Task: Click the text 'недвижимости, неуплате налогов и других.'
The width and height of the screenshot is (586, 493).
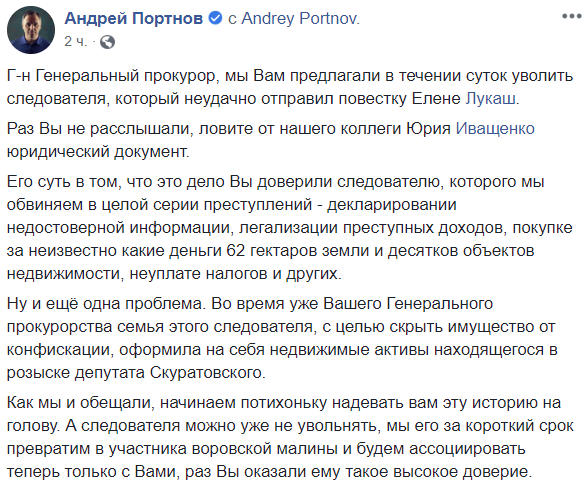Action: point(174,274)
